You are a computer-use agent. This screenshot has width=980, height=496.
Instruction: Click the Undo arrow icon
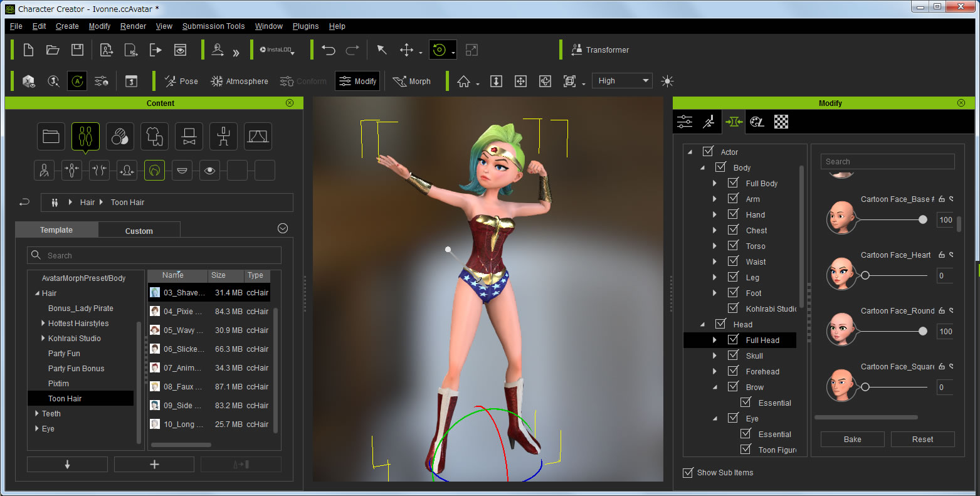[x=329, y=50]
